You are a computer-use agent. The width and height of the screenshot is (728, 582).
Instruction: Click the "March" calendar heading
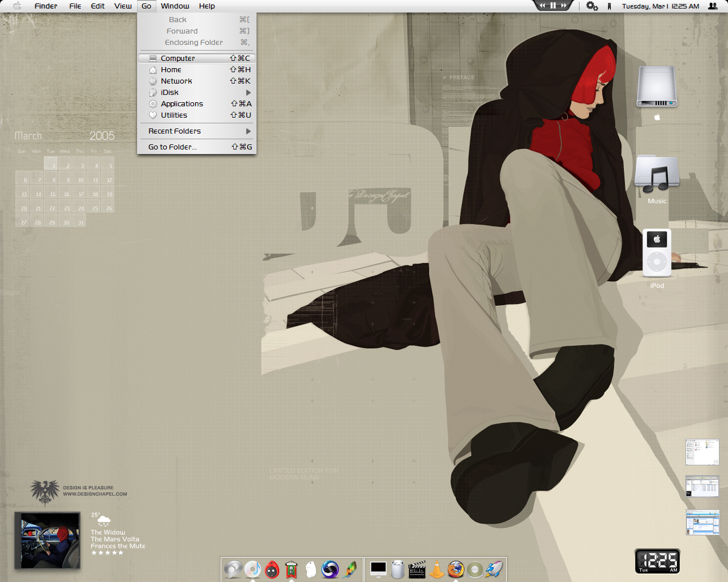click(x=28, y=136)
